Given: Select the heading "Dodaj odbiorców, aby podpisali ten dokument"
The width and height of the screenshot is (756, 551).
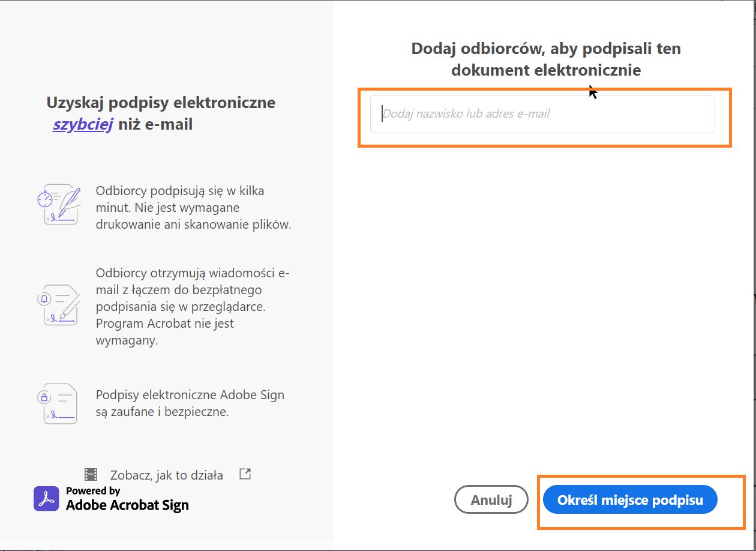Looking at the screenshot, I should click(x=545, y=59).
